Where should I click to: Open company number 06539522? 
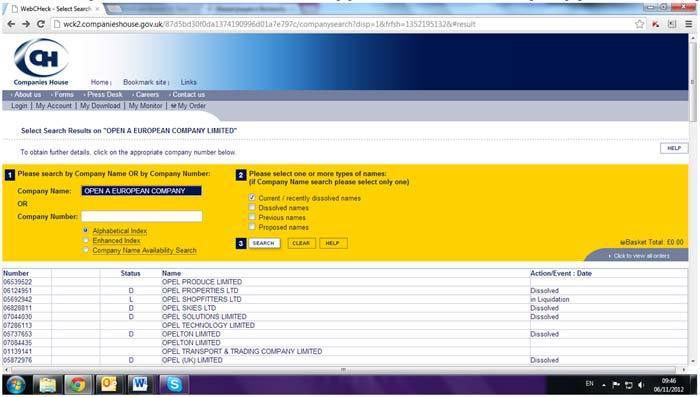17,282
